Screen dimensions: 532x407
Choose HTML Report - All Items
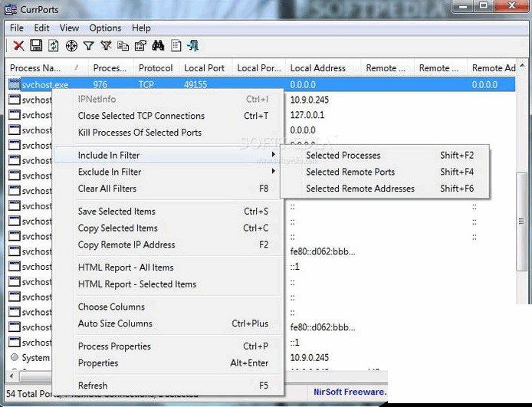coord(169,268)
